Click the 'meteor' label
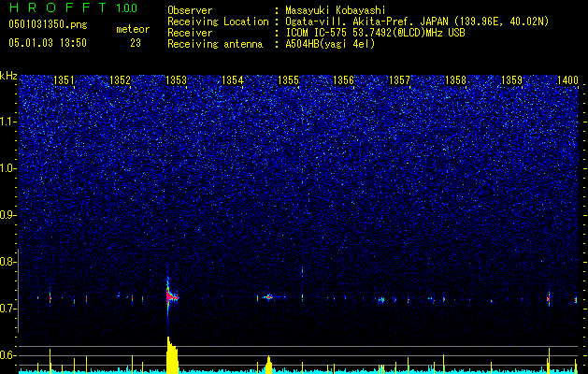Viewport: 588px width, 374px height. pyautogui.click(x=133, y=29)
